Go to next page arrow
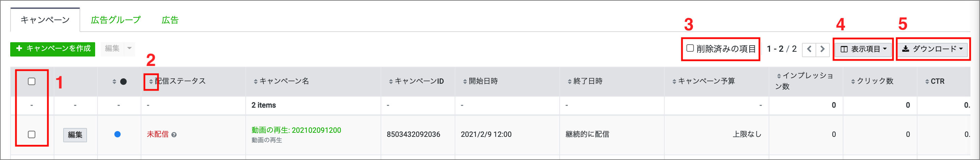The width and height of the screenshot is (980, 160). 822,49
